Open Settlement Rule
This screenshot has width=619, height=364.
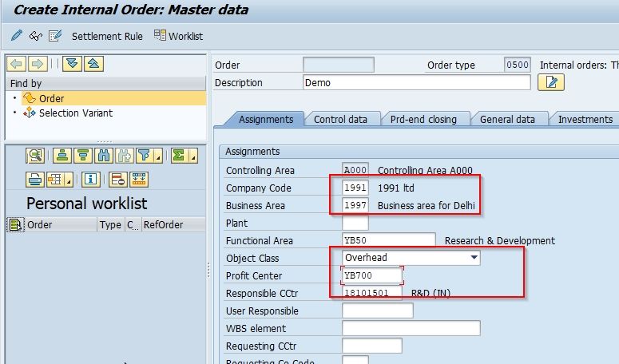tap(107, 36)
